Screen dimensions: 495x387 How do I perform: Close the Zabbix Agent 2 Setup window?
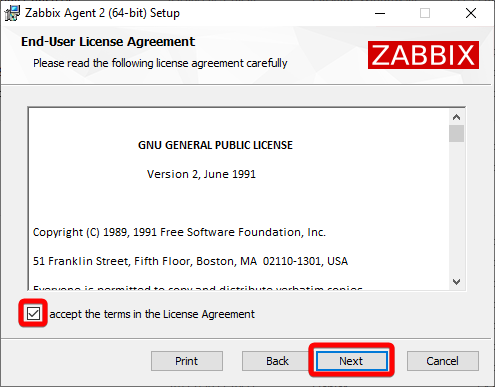point(471,13)
